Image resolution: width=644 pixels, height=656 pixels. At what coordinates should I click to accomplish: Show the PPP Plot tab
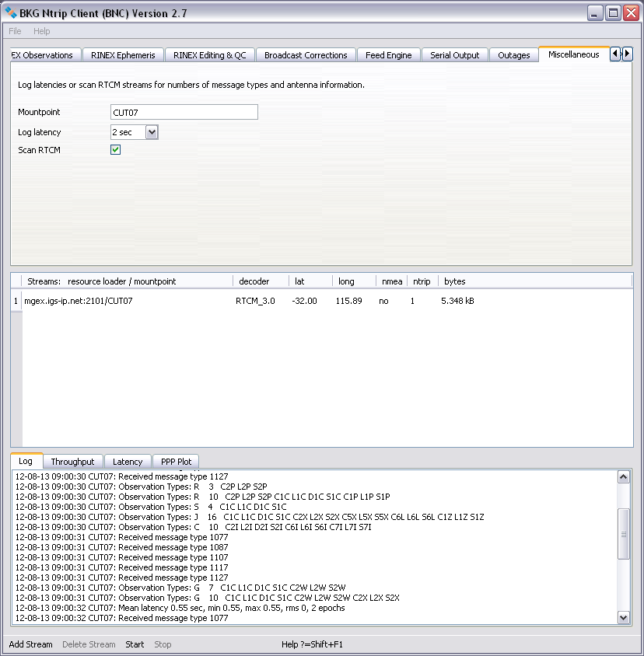point(176,462)
